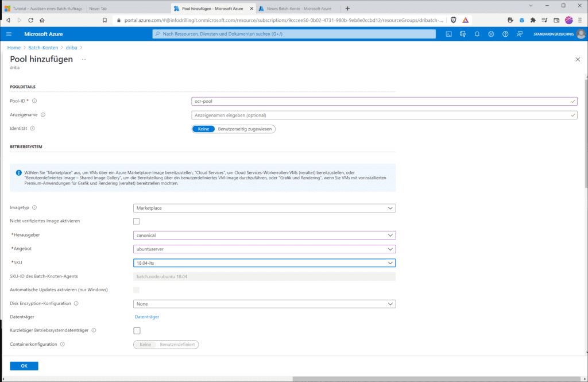Image resolution: width=588 pixels, height=382 pixels.
Task: Click the browser forward arrow
Action: tap(20, 20)
